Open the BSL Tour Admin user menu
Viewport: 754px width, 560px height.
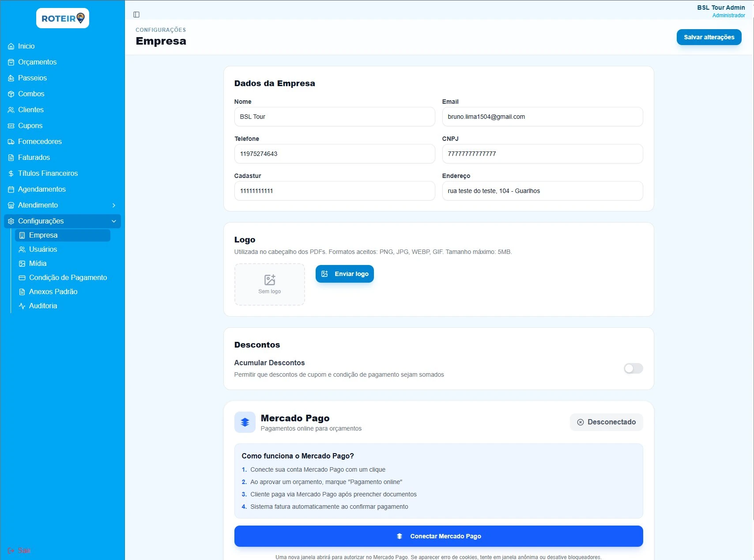tap(720, 11)
